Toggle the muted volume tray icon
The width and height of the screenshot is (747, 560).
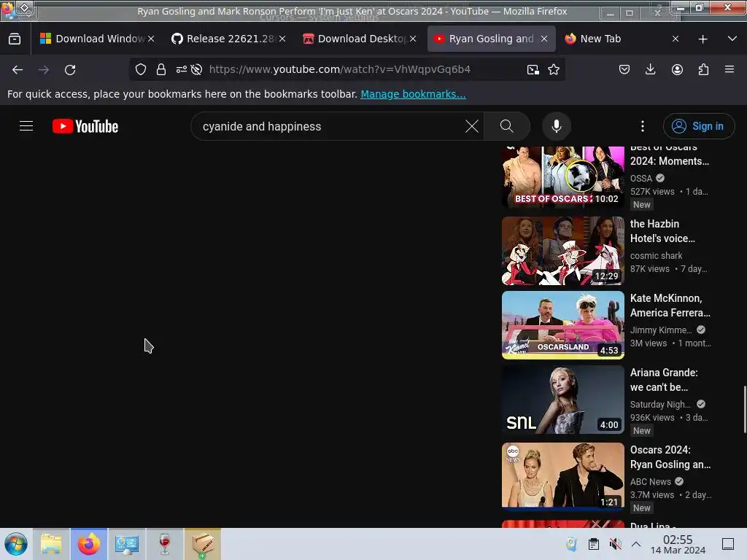pos(615,544)
